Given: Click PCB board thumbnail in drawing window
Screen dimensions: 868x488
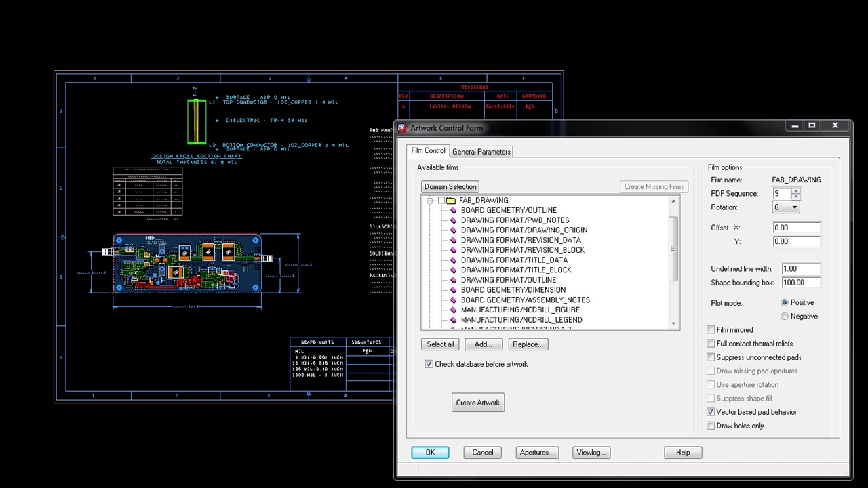Looking at the screenshot, I should (187, 264).
